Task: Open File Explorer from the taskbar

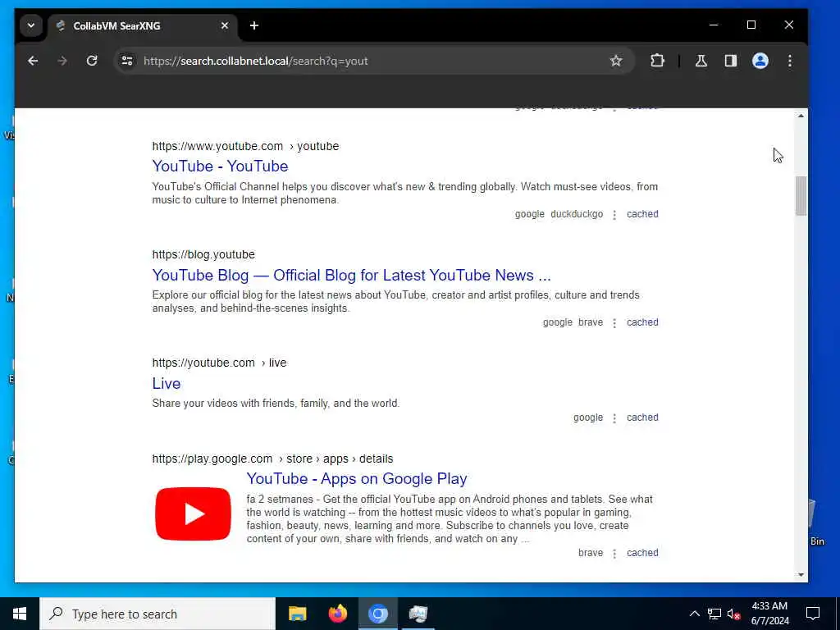Action: tap(297, 614)
